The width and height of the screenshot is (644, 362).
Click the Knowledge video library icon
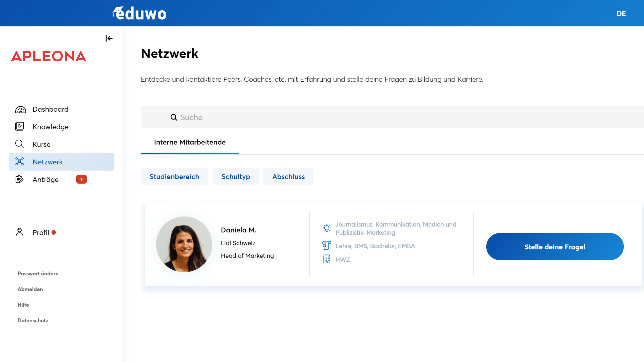pyautogui.click(x=19, y=127)
